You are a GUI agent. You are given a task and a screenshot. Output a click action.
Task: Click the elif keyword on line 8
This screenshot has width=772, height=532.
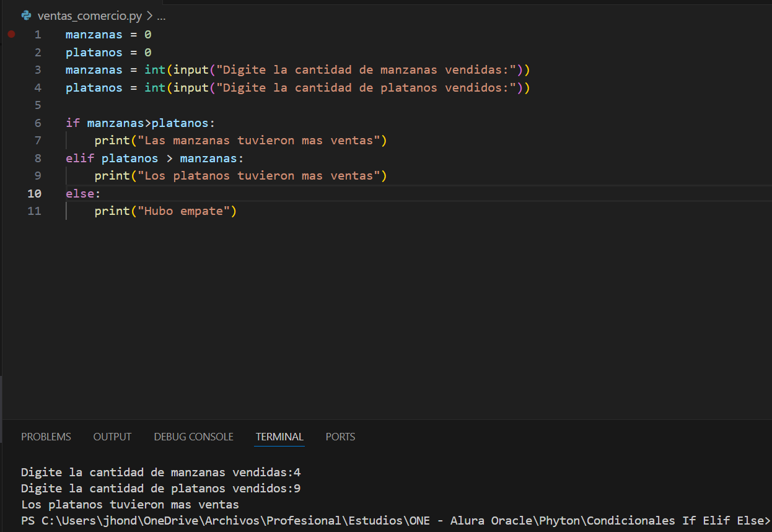[80, 158]
